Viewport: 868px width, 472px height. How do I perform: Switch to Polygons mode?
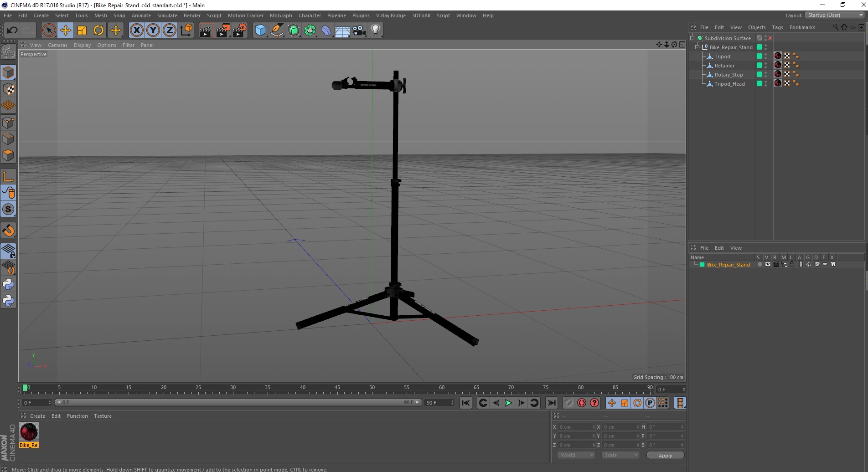[8, 155]
